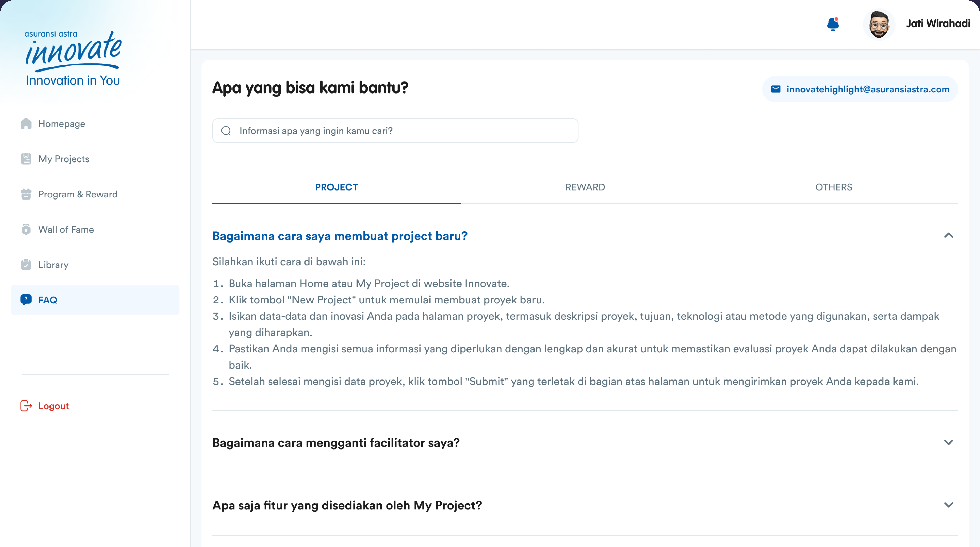This screenshot has width=980, height=547.
Task: Click the My Projects bookmark icon
Action: coord(26,159)
